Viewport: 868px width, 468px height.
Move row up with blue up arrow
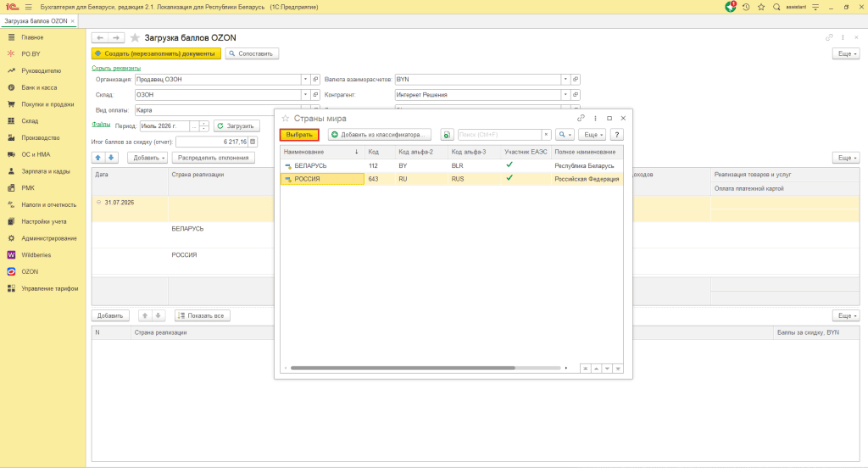coord(98,158)
